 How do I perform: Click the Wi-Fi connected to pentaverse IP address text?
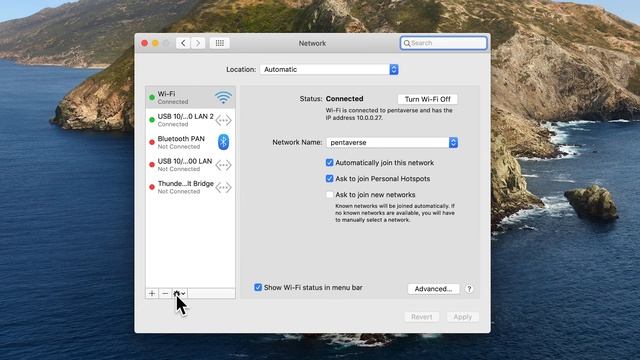[x=389, y=114]
